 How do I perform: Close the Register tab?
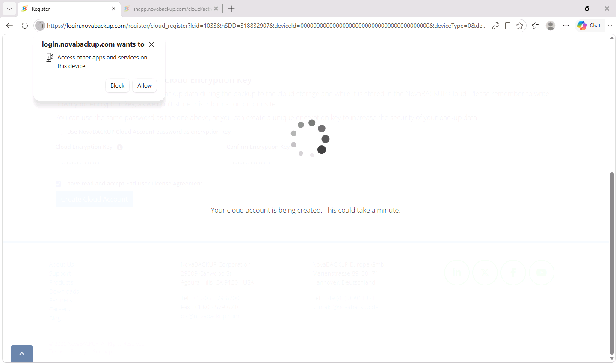114,9
